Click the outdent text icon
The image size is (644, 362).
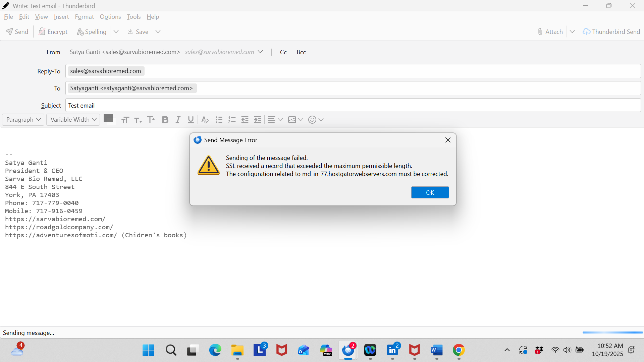[x=245, y=120]
